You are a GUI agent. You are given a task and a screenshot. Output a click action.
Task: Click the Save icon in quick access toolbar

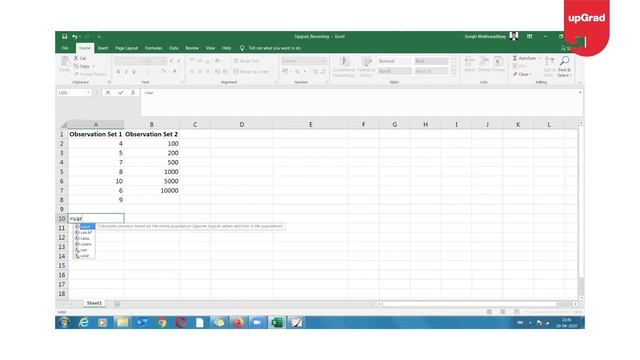point(64,36)
